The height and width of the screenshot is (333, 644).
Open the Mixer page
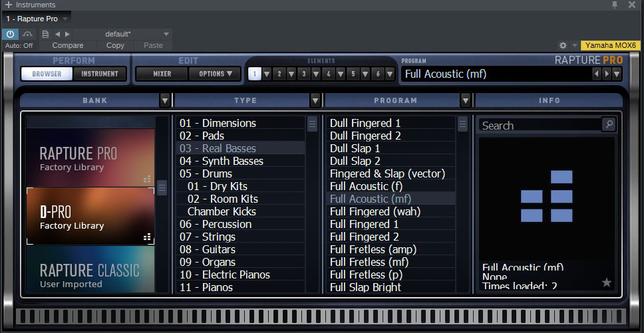(162, 74)
